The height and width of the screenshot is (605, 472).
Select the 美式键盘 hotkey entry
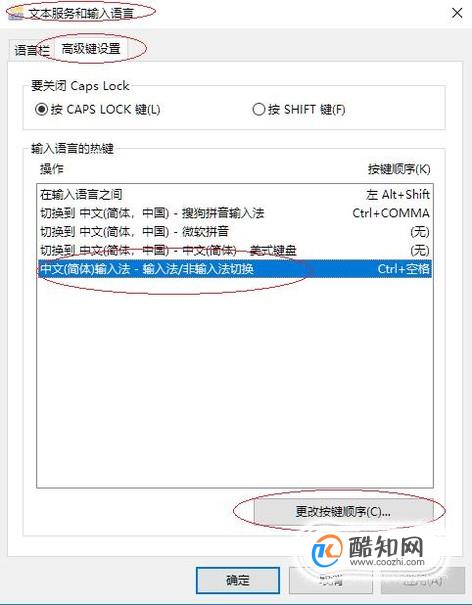click(235, 250)
